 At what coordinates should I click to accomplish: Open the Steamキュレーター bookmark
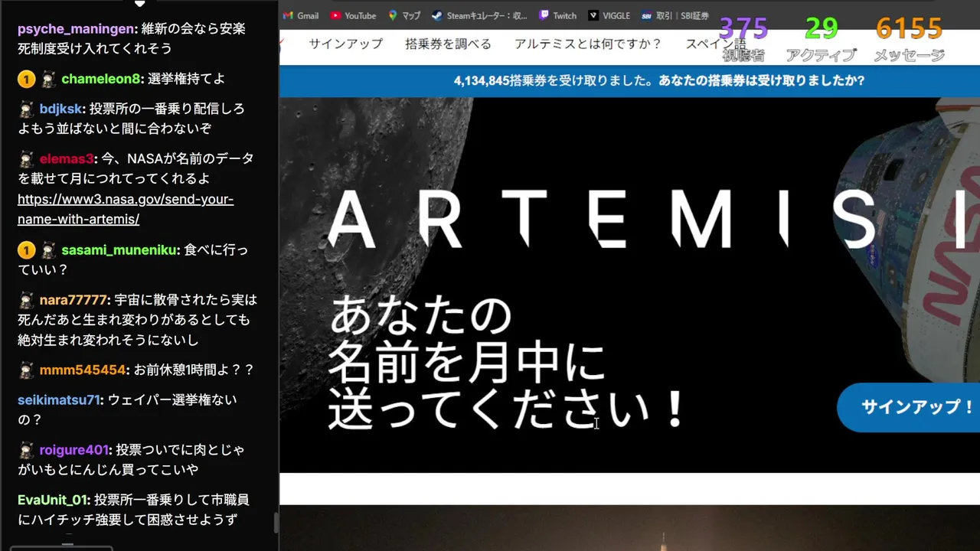tap(479, 15)
